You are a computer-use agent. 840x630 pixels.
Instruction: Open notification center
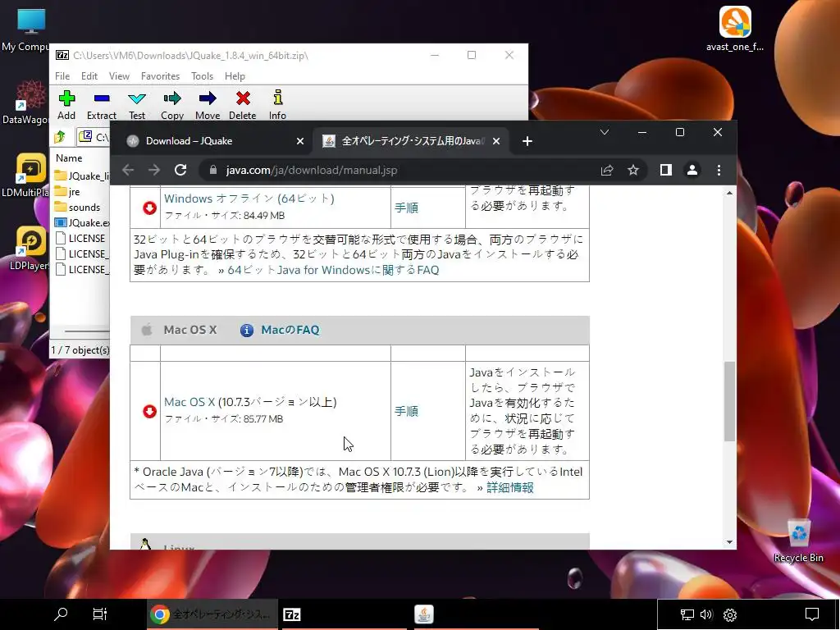(812, 614)
